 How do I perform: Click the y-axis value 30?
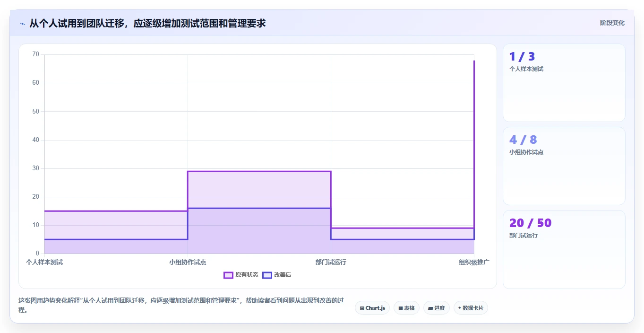[36, 168]
